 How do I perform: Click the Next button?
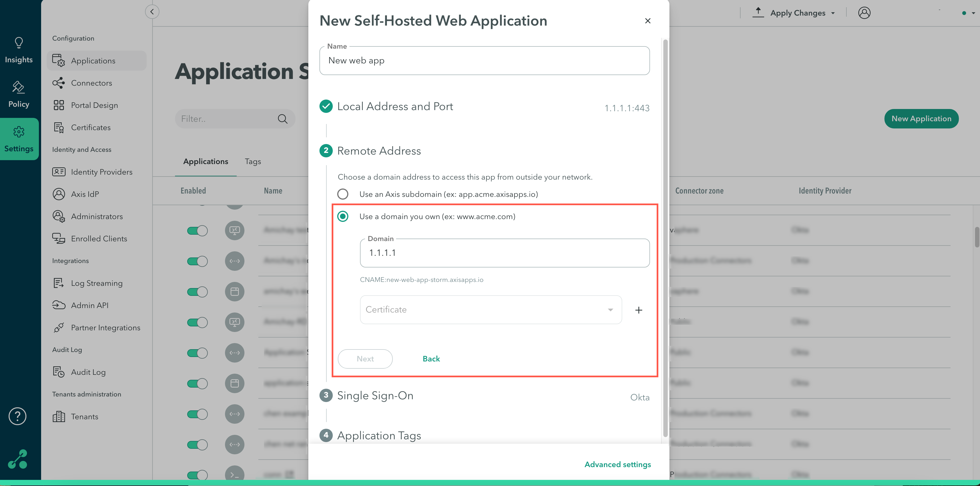[365, 359]
